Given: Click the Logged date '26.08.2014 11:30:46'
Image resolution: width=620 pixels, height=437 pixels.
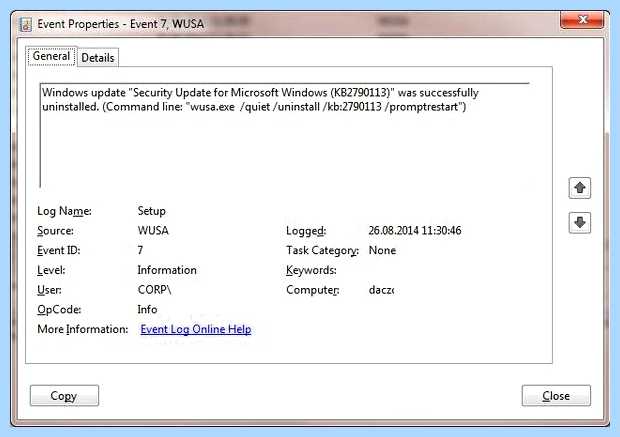Looking at the screenshot, I should point(415,230).
